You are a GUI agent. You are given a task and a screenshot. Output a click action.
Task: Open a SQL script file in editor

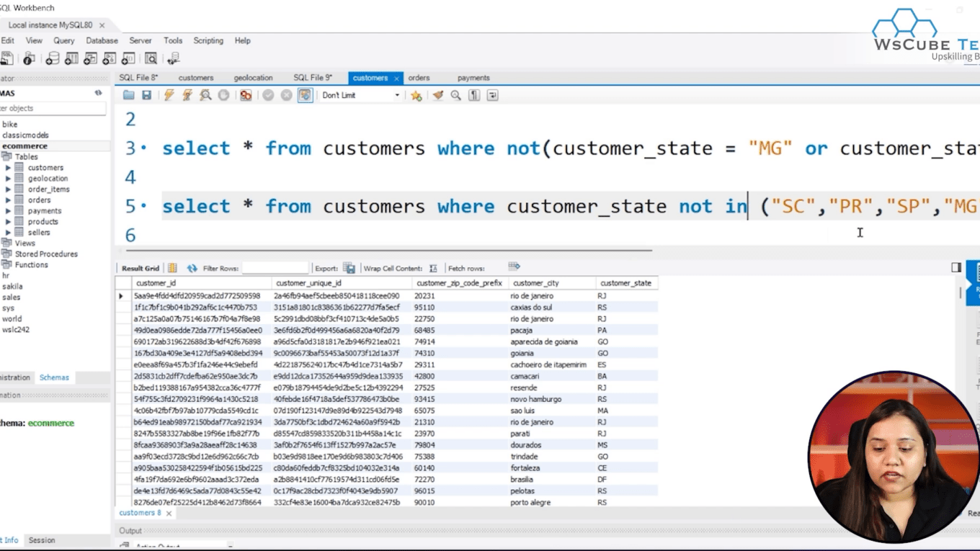(128, 95)
